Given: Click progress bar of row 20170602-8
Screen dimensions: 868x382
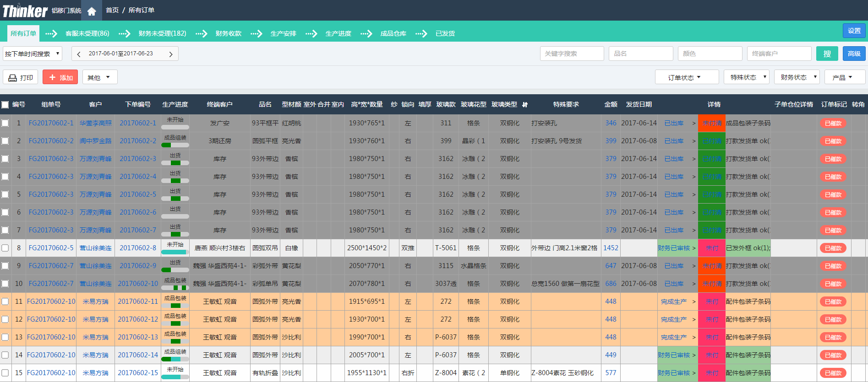Looking at the screenshot, I should 175,252.
